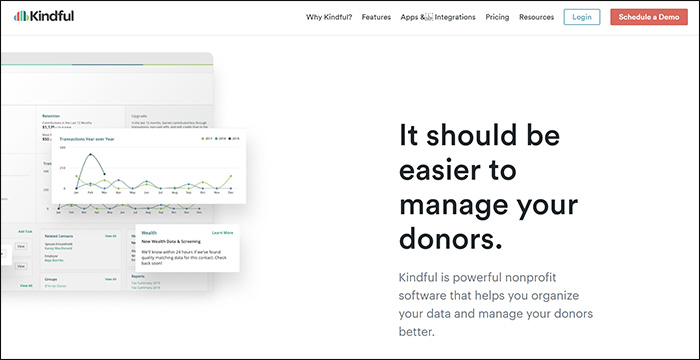
Task: Click the Transactions Year over Year chart title
Action: pyautogui.click(x=87, y=139)
